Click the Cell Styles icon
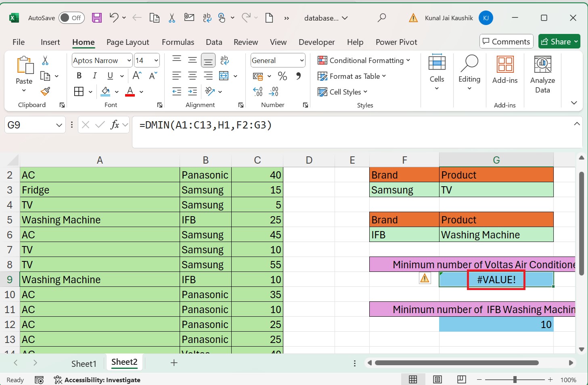Image resolution: width=588 pixels, height=385 pixels. click(342, 92)
